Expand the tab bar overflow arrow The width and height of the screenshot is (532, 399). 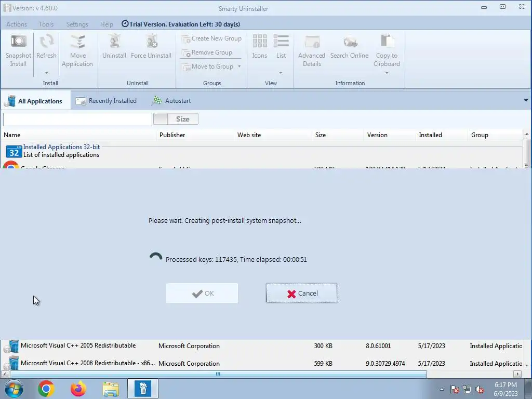point(526,100)
